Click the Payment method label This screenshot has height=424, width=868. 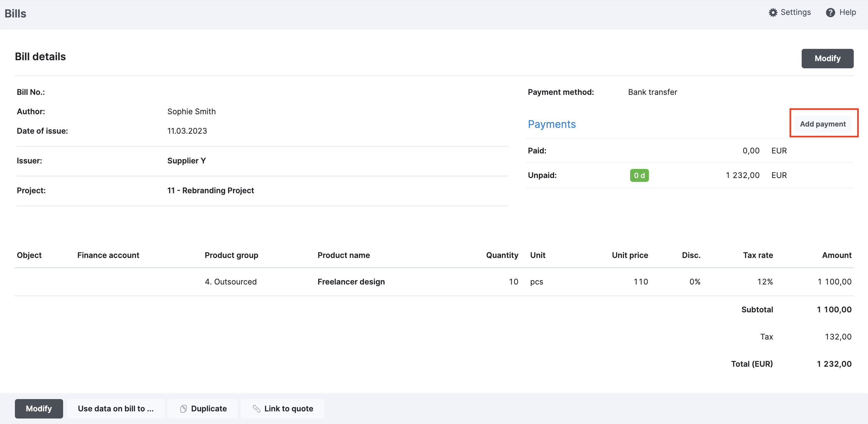point(561,92)
